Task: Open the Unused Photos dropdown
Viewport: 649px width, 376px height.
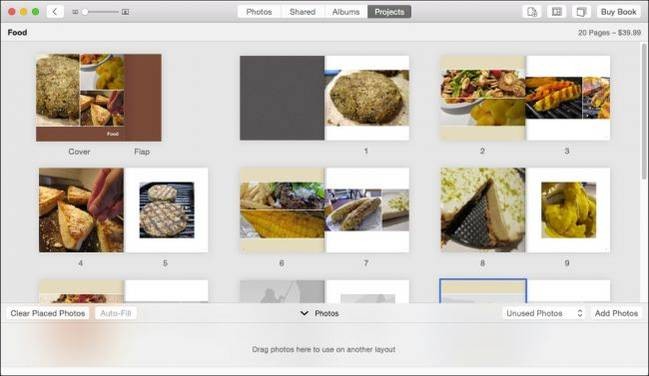Action: coord(544,313)
